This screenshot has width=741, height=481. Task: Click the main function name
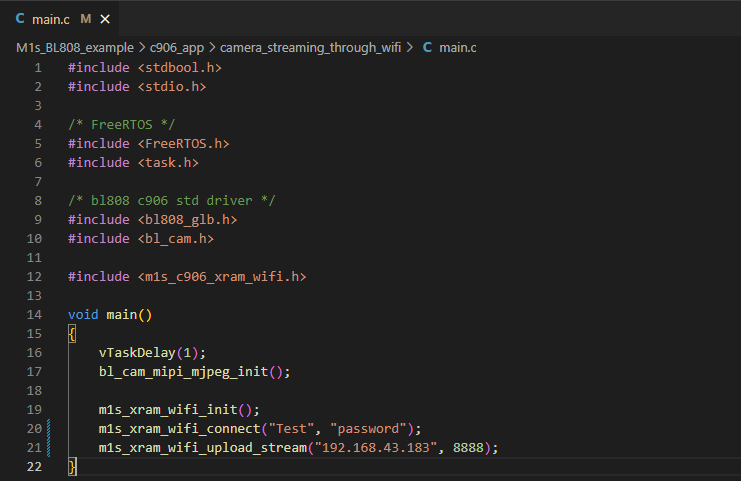[x=121, y=315]
